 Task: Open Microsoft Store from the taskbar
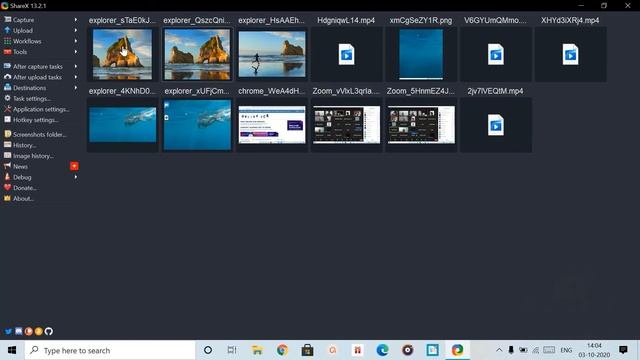(307, 350)
